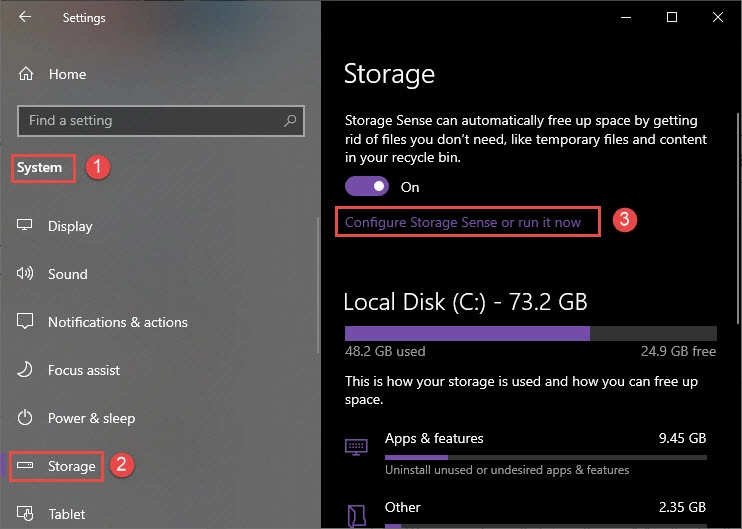Click the Notifications speech bubble icon
Viewport: 742px width, 529px height.
tap(25, 321)
